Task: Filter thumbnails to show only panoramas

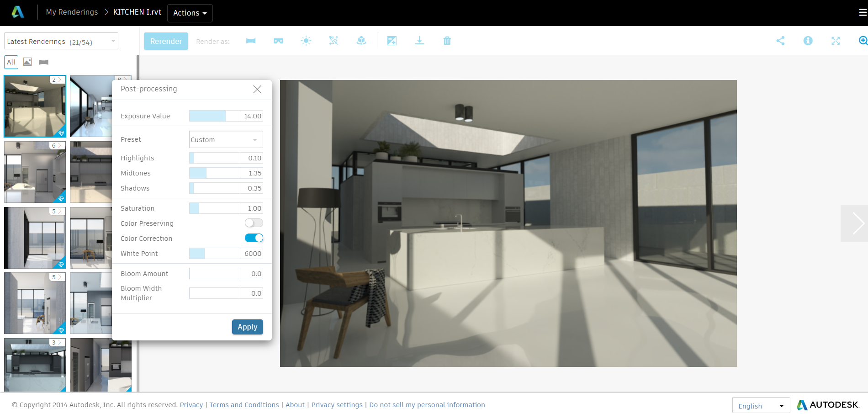Action: pyautogui.click(x=43, y=62)
